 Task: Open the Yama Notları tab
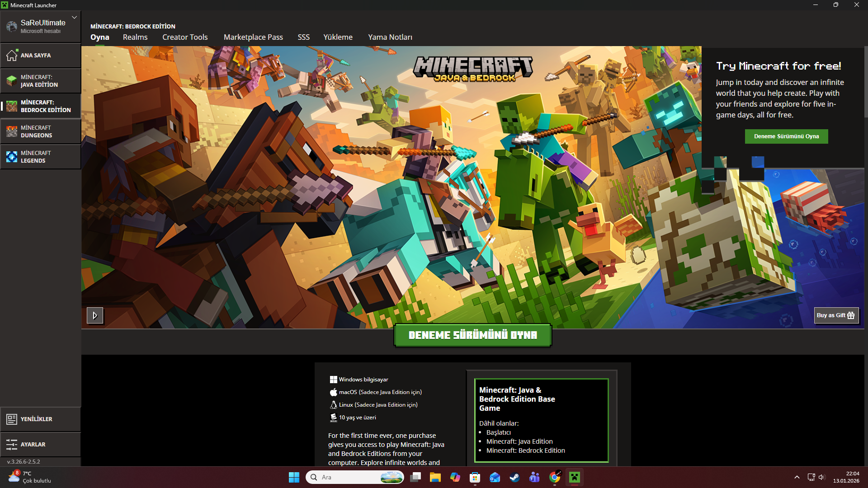click(x=390, y=37)
